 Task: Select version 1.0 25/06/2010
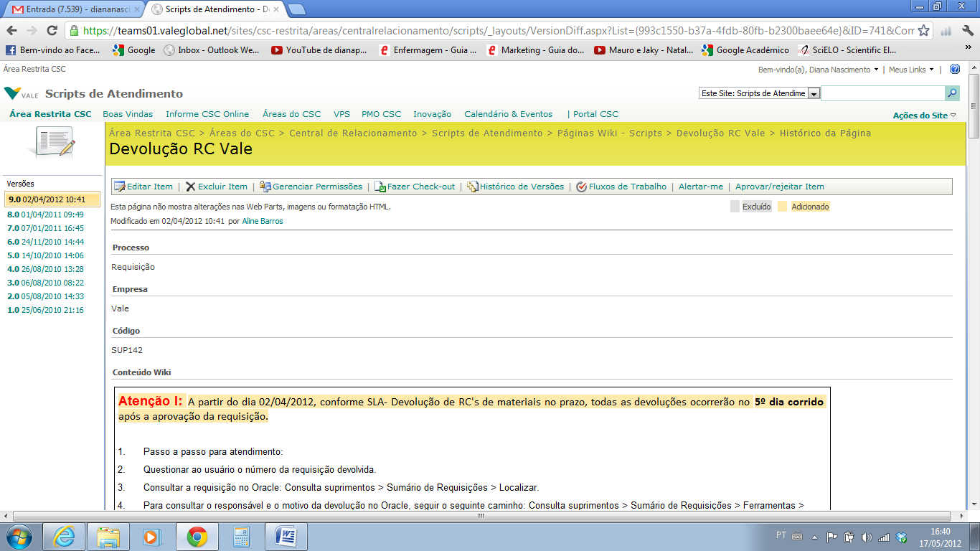[x=45, y=310]
